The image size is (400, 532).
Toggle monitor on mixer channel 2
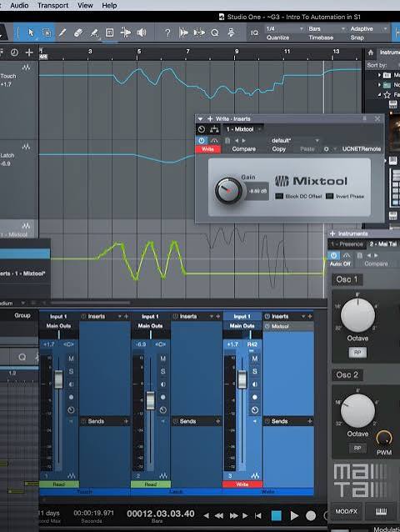pyautogui.click(x=163, y=384)
